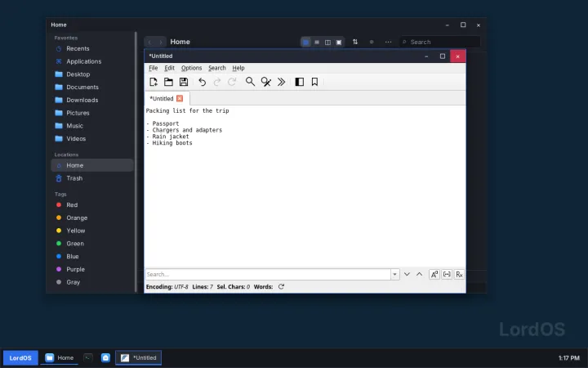
Task: Open Applications in the file manager sidebar
Action: click(x=92, y=61)
